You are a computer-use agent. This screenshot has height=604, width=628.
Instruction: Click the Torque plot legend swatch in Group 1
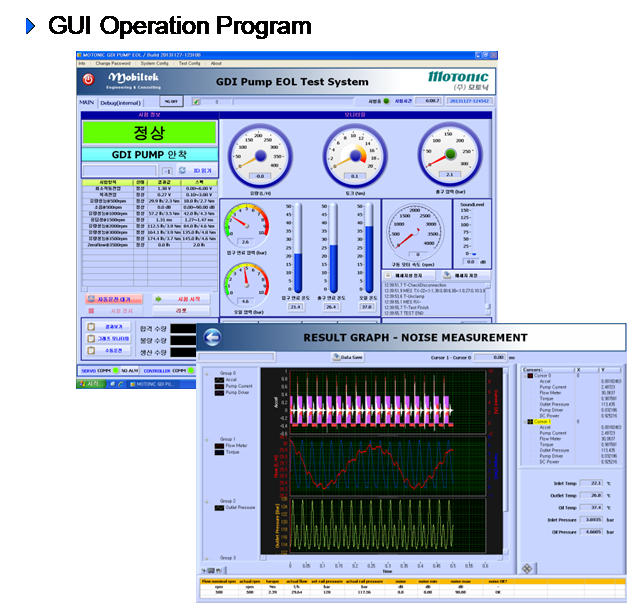point(219,452)
